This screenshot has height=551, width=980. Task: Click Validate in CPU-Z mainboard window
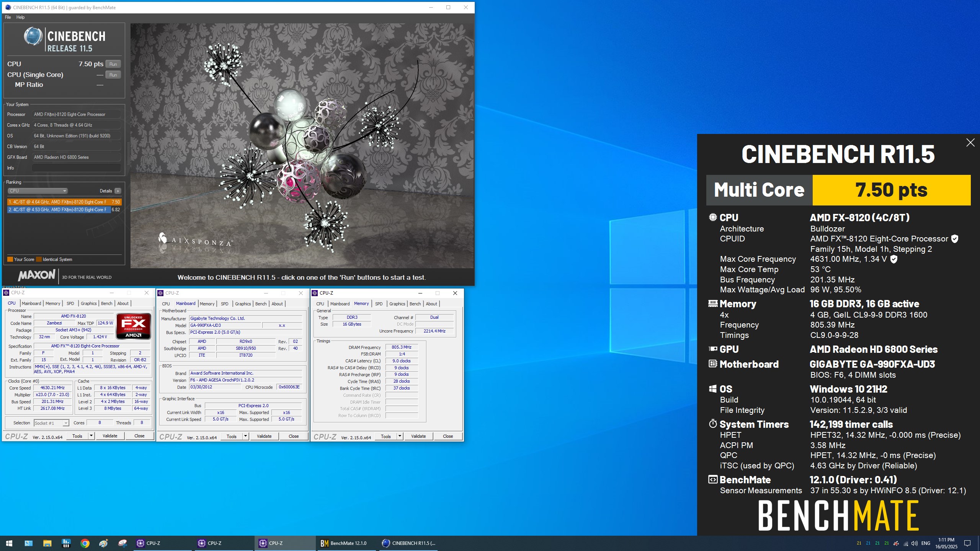264,436
